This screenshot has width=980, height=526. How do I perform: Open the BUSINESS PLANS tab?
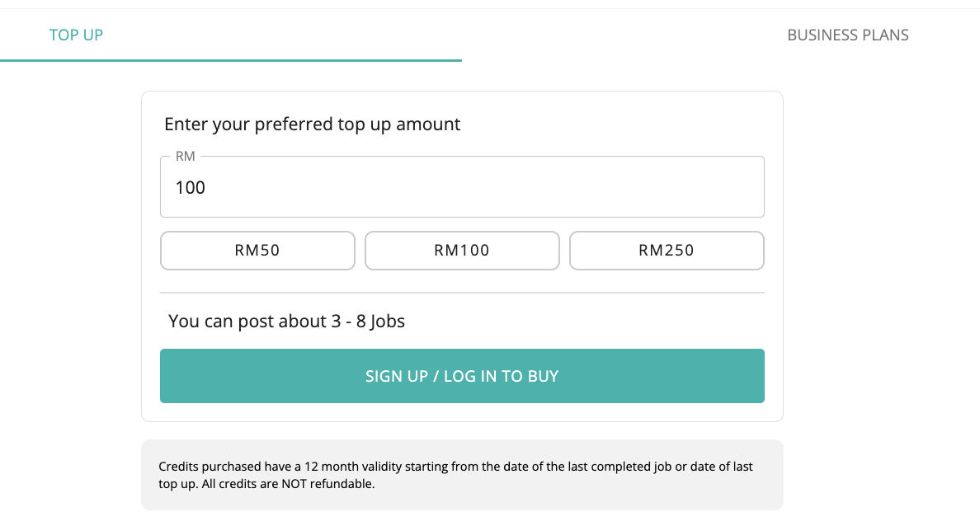(x=847, y=35)
